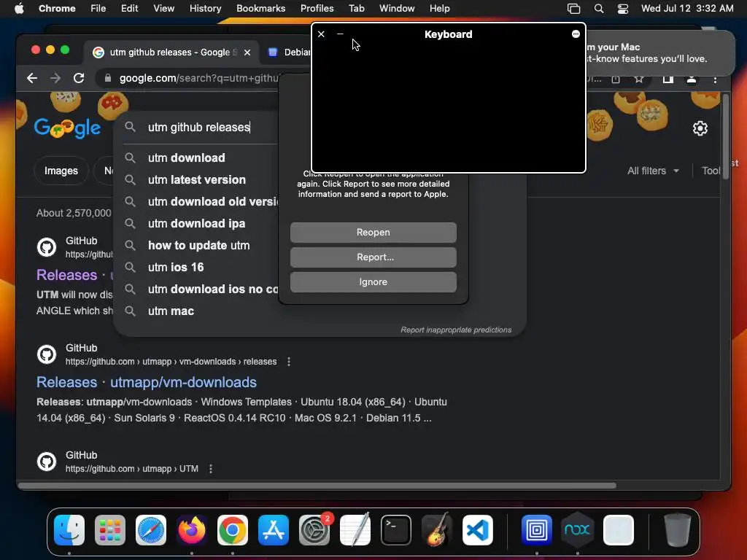Open more options for utmapp UTM result
747x560 pixels.
211,469
